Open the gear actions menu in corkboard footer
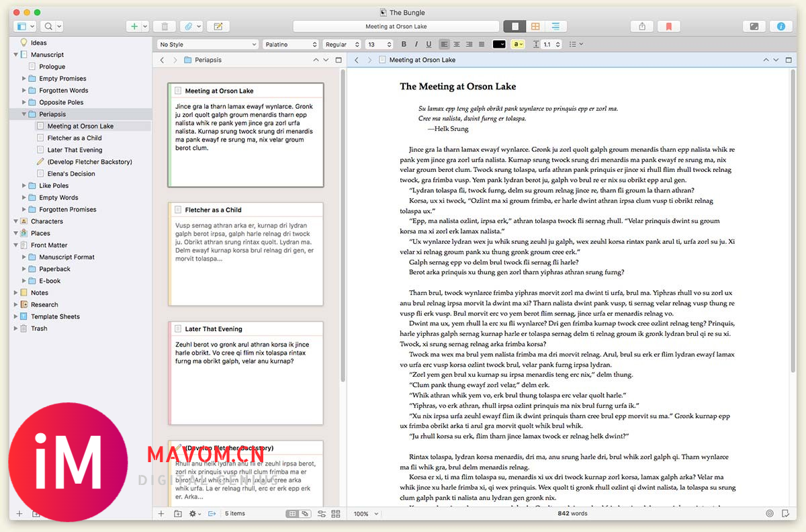 [x=195, y=514]
